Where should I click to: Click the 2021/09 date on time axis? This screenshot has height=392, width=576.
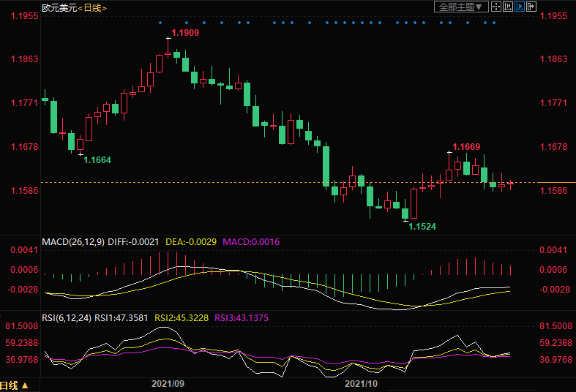click(167, 383)
